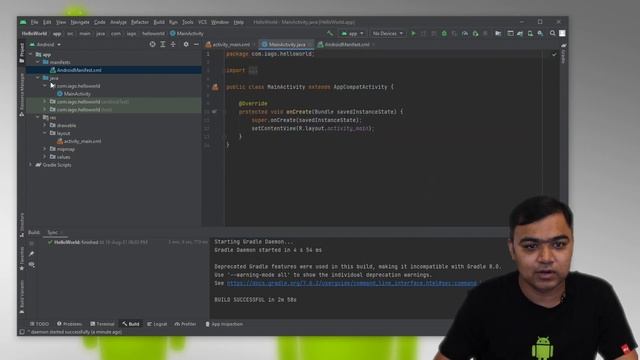Screen dimensions: 640x360
Task: Click the Sync Project with Gradle Files icon
Action: pos(520,33)
